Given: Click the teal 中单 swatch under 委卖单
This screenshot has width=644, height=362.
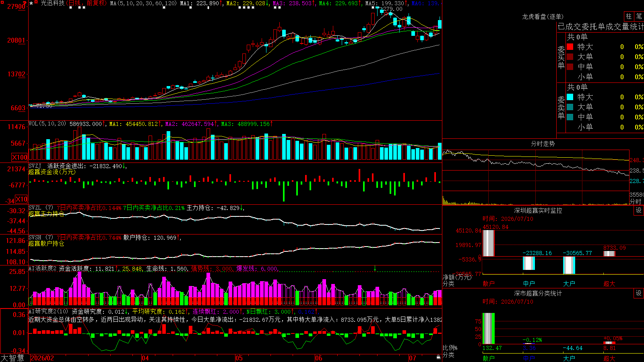Looking at the screenshot, I should 570,117.
